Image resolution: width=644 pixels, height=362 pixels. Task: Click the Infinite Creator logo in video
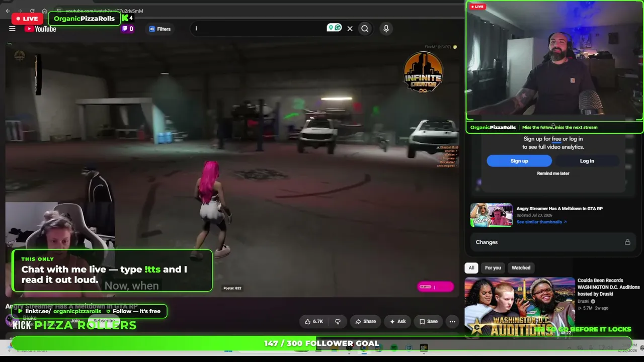click(423, 72)
